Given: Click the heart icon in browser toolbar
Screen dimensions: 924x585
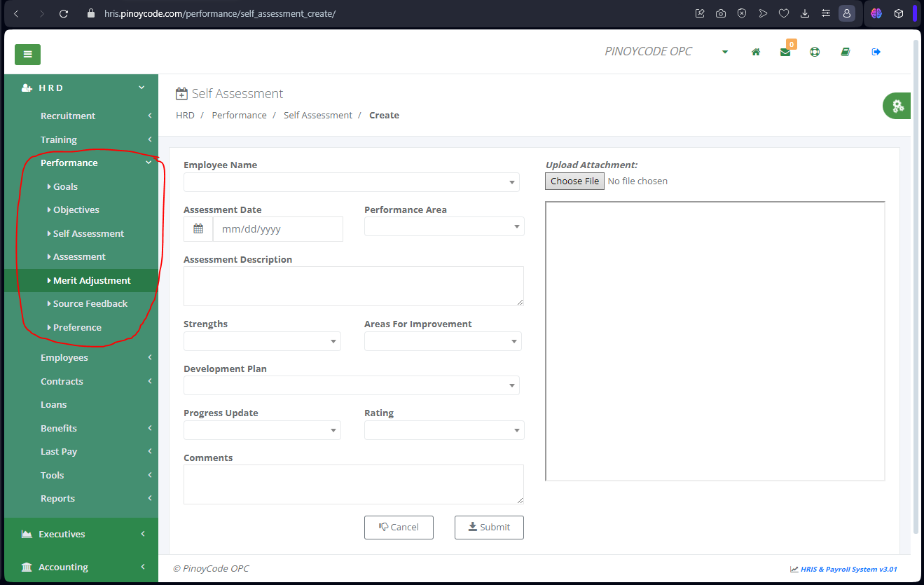Looking at the screenshot, I should pos(784,13).
